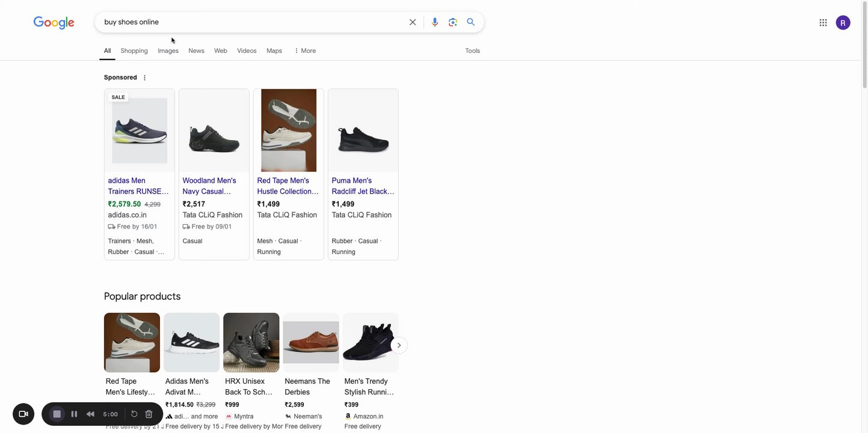Image resolution: width=868 pixels, height=433 pixels.
Task: Pause the screen recording
Action: [74, 414]
